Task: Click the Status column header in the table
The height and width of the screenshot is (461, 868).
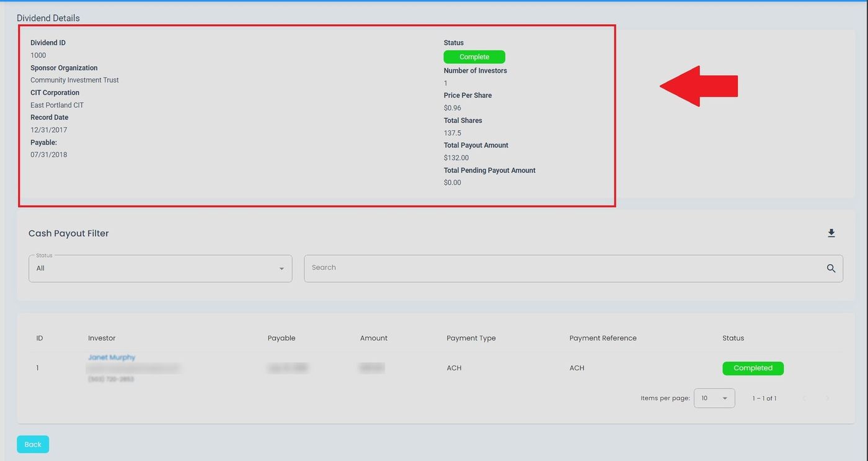Action: coord(733,338)
